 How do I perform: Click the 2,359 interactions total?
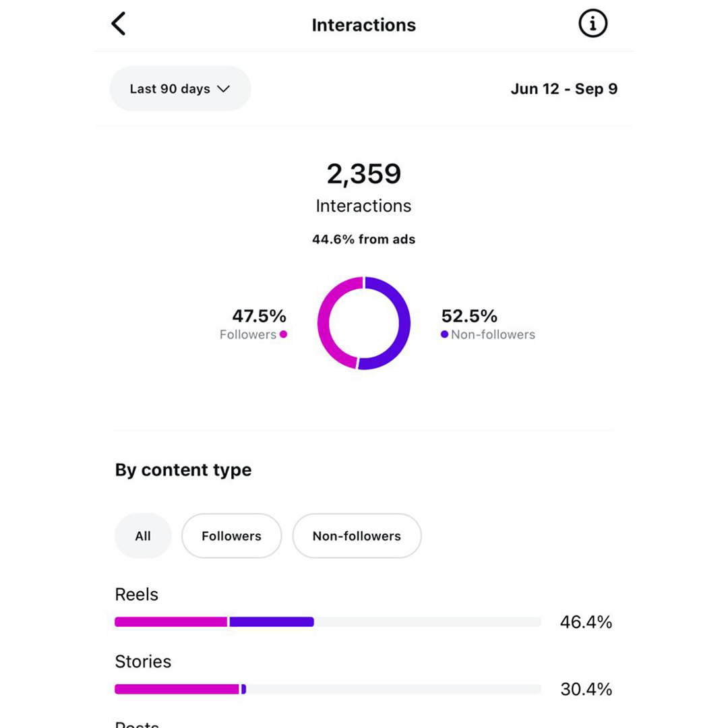(364, 174)
